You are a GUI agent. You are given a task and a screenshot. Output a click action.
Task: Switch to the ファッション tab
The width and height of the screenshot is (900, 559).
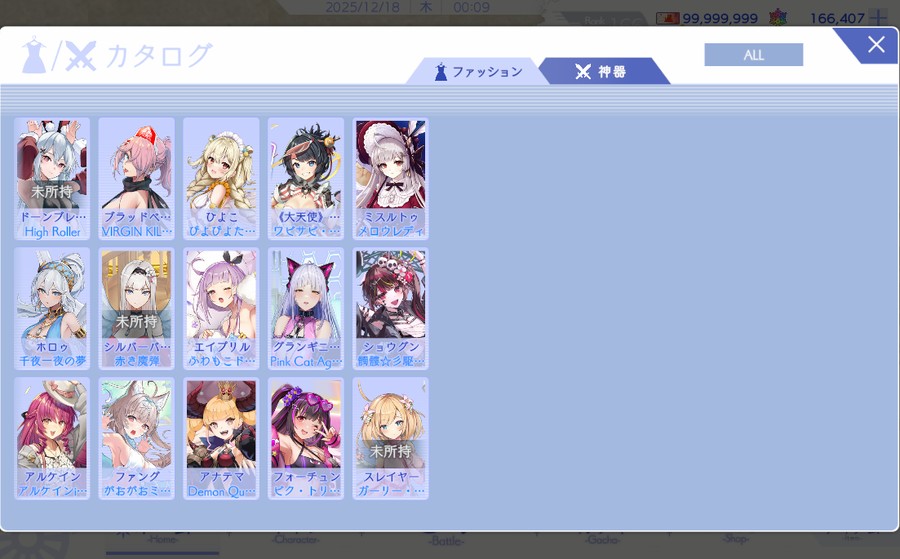(478, 72)
